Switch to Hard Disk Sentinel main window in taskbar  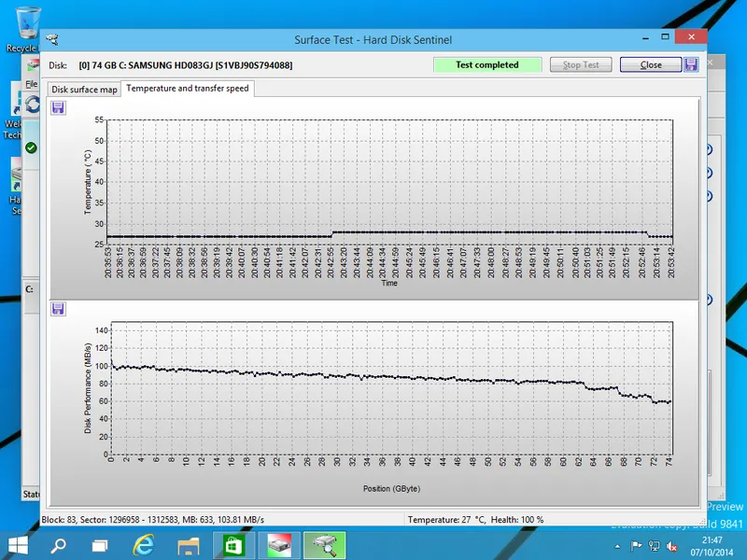pyautogui.click(x=279, y=544)
